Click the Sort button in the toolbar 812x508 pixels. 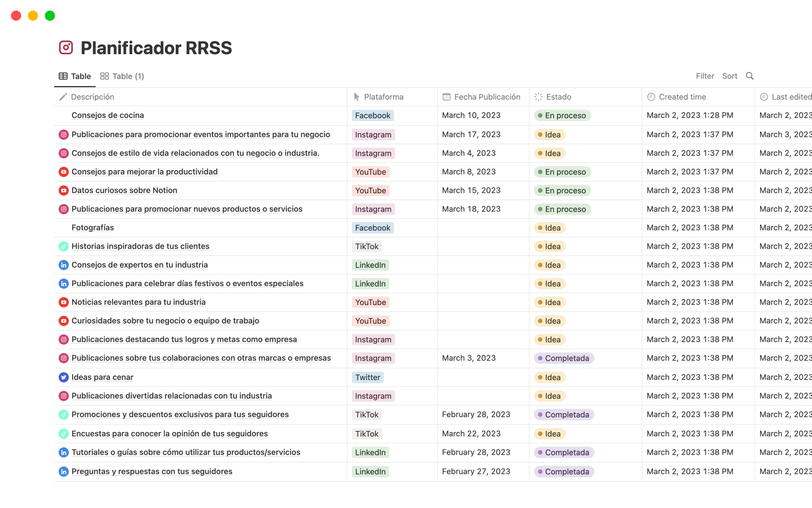730,75
